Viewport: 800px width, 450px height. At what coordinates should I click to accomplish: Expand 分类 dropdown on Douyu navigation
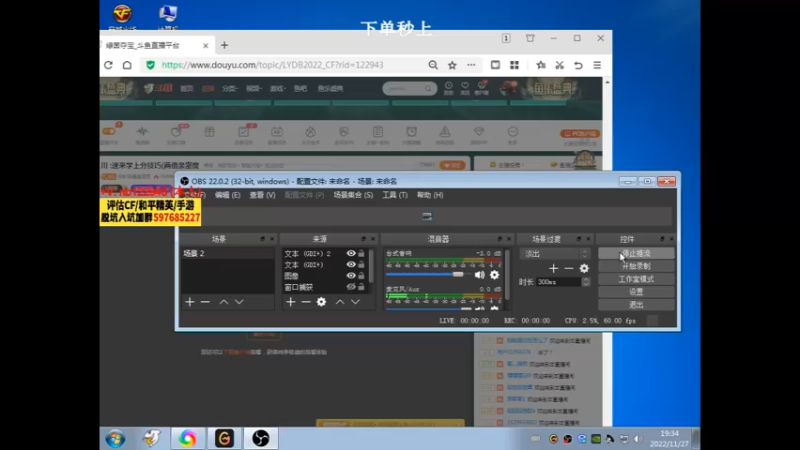point(230,88)
